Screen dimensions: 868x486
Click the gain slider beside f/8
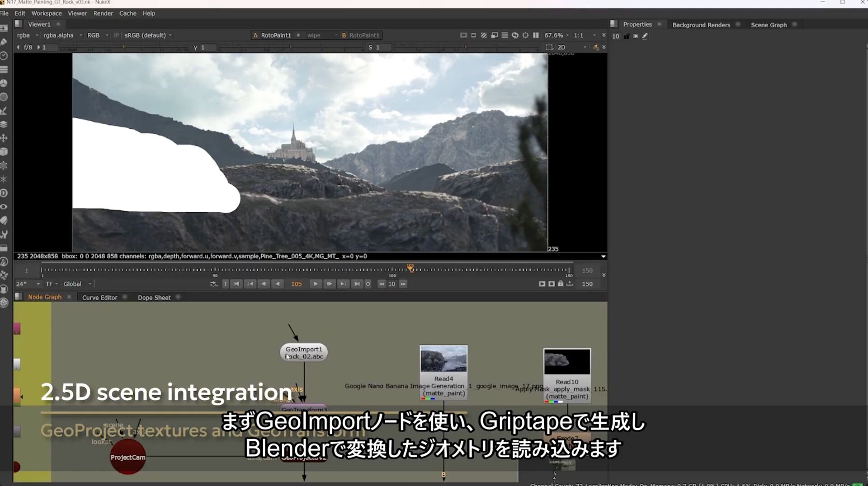pyautogui.click(x=123, y=47)
